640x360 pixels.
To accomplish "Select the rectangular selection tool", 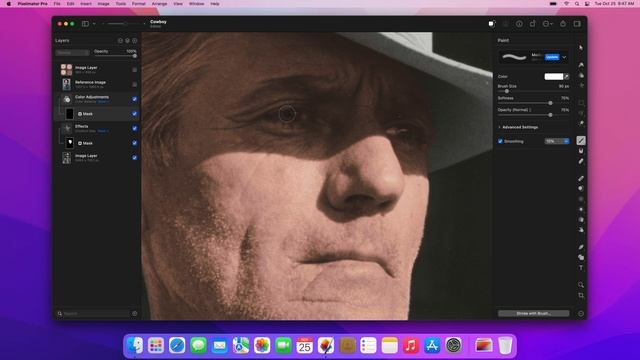I will click(x=581, y=102).
